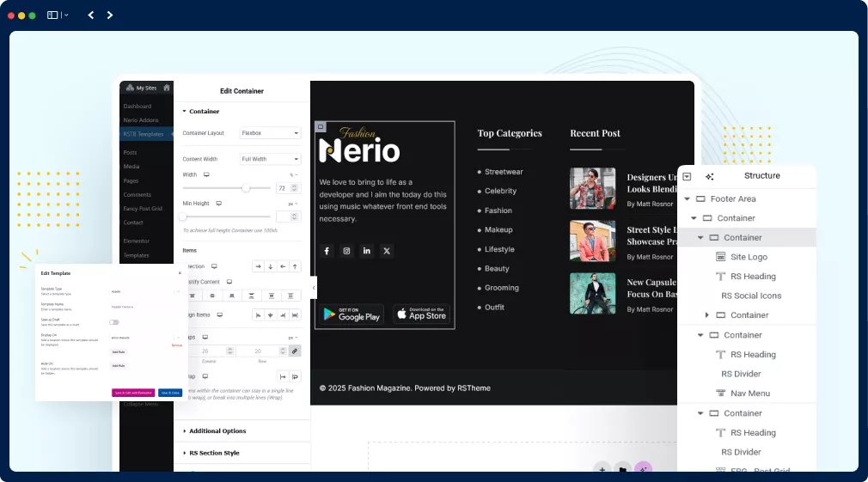
Task: Set direction to row with right arrow
Action: pos(258,266)
